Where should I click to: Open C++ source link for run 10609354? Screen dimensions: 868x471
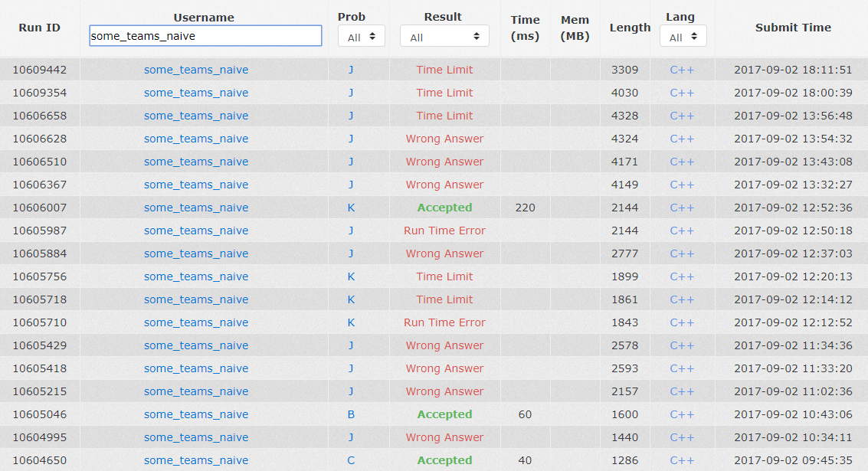[682, 93]
